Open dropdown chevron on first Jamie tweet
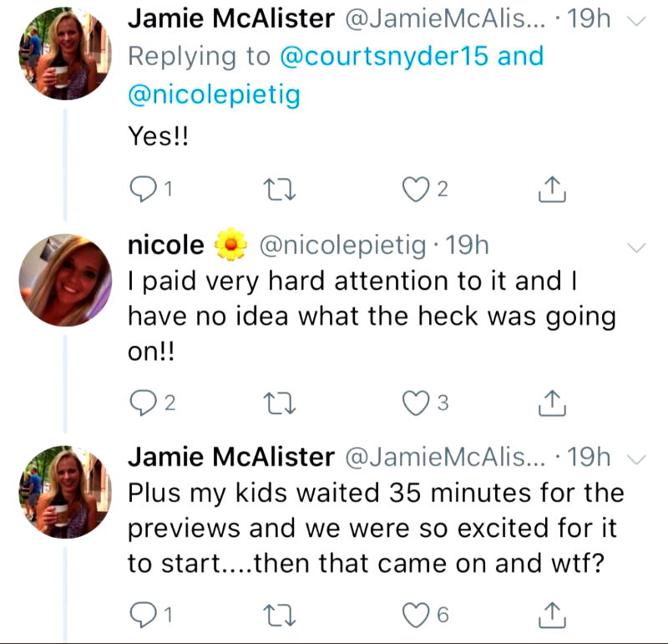 [x=636, y=23]
